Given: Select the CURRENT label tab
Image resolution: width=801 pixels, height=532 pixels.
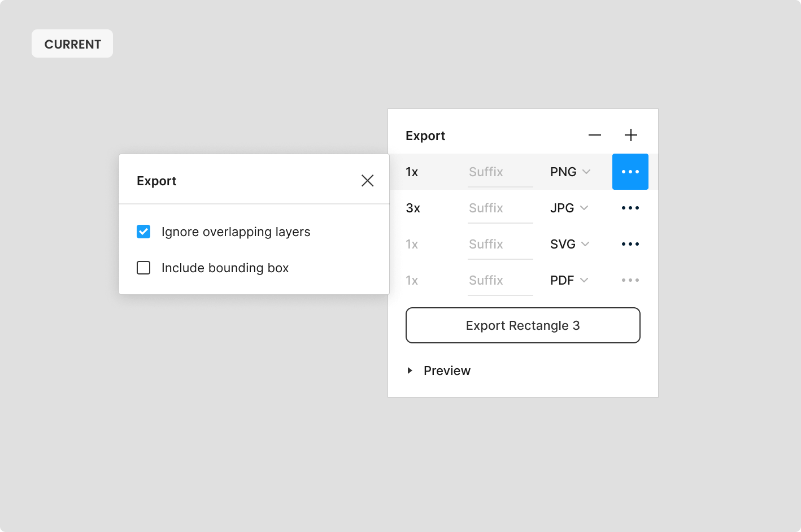Looking at the screenshot, I should point(72,43).
